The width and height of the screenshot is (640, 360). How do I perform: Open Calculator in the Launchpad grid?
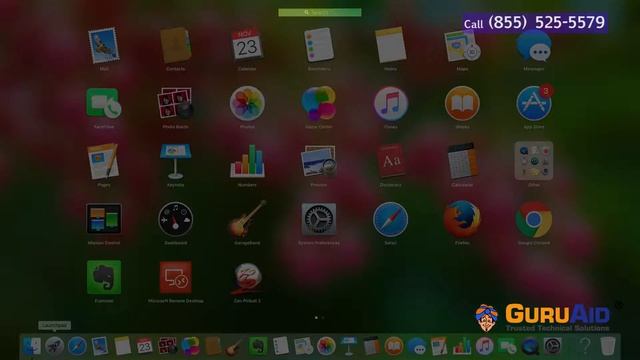462,161
